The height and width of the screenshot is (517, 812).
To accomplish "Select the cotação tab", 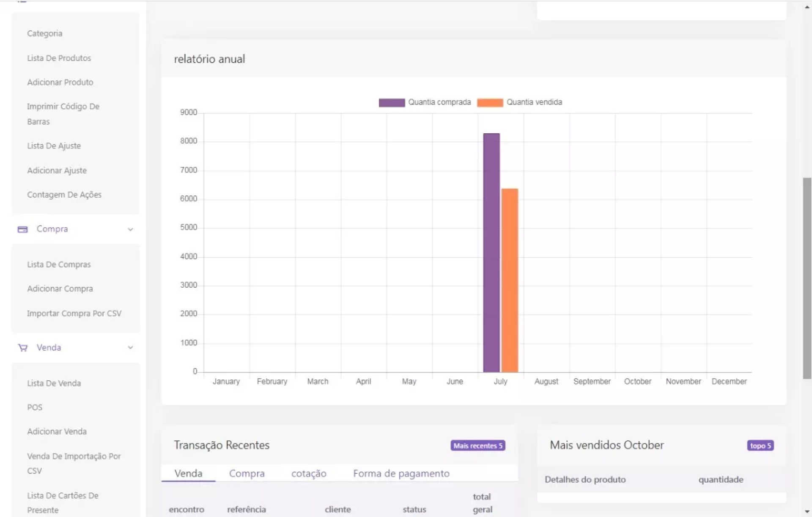I will click(309, 473).
